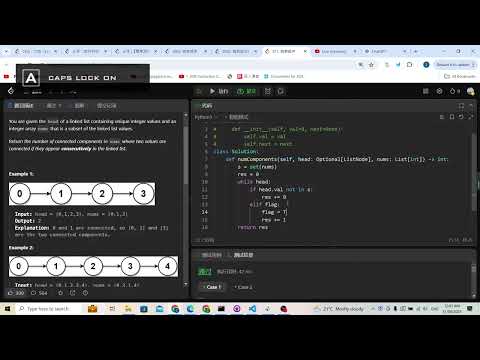Open the tab search dropdown at tab strip start
480x360 pixels.
[6, 51]
